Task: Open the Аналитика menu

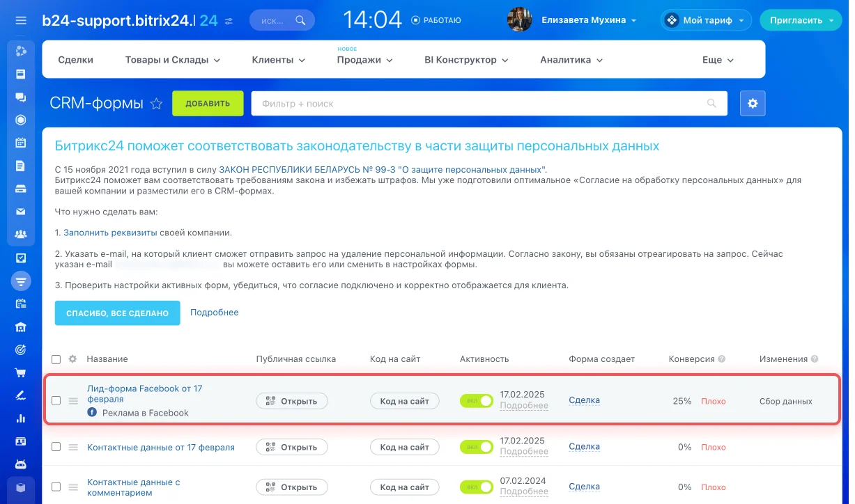Action: (571, 60)
